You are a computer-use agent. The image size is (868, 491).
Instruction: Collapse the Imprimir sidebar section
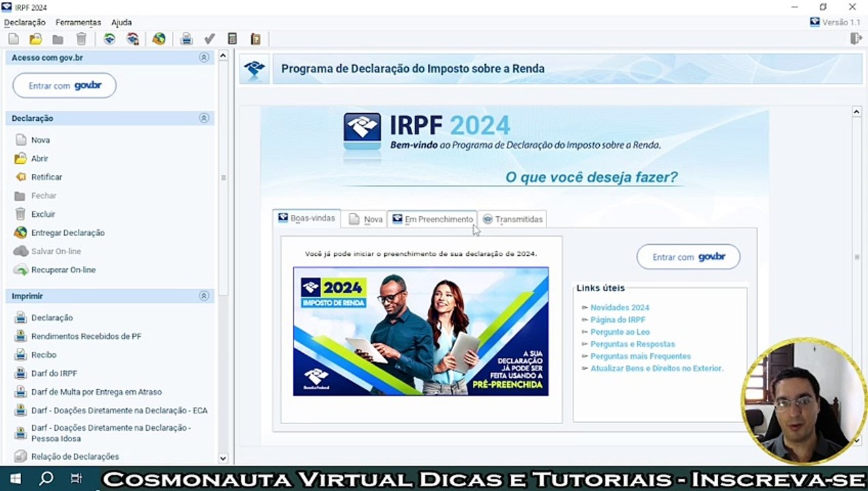[x=203, y=296]
